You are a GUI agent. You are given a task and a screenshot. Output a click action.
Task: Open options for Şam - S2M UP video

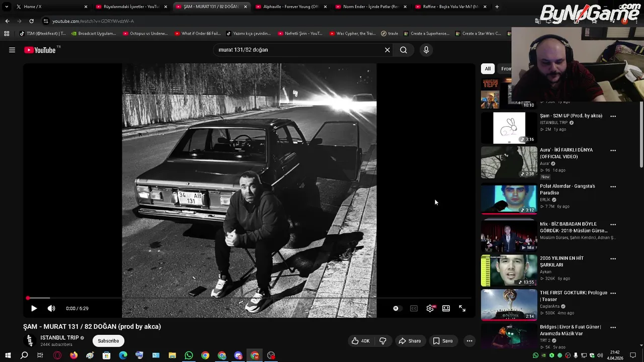pos(613,116)
